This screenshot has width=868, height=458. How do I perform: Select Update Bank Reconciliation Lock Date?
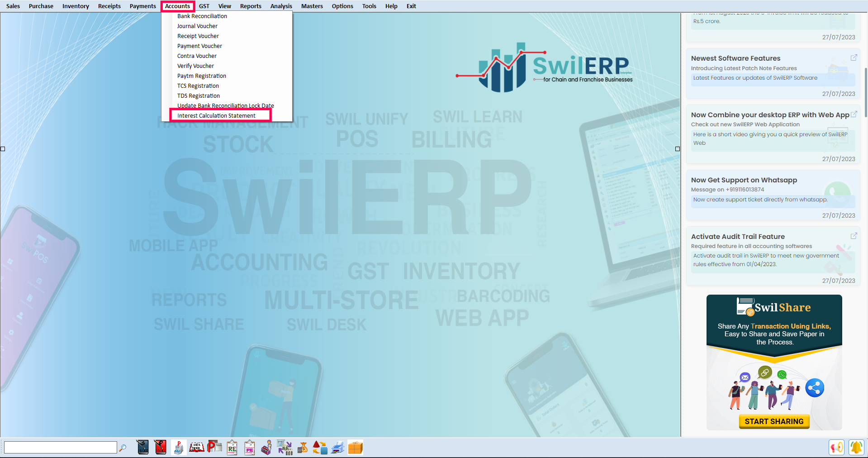pos(227,105)
